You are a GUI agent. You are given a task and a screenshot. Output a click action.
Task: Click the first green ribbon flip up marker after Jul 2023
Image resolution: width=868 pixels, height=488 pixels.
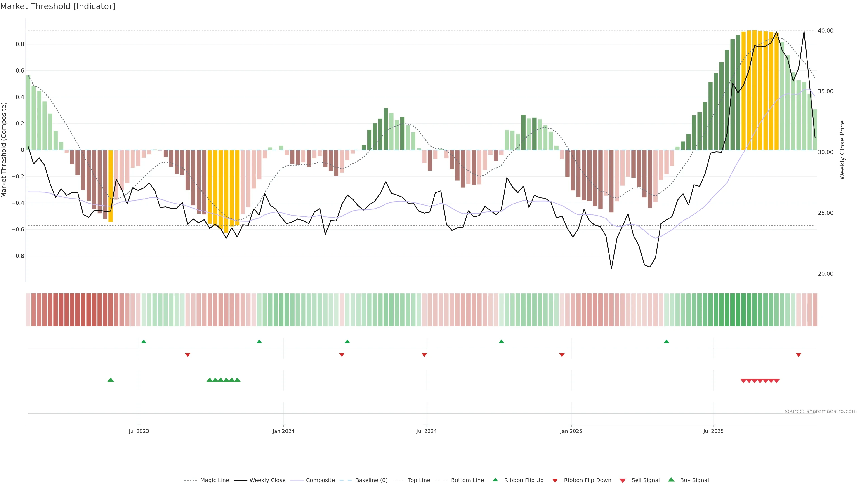tap(144, 342)
